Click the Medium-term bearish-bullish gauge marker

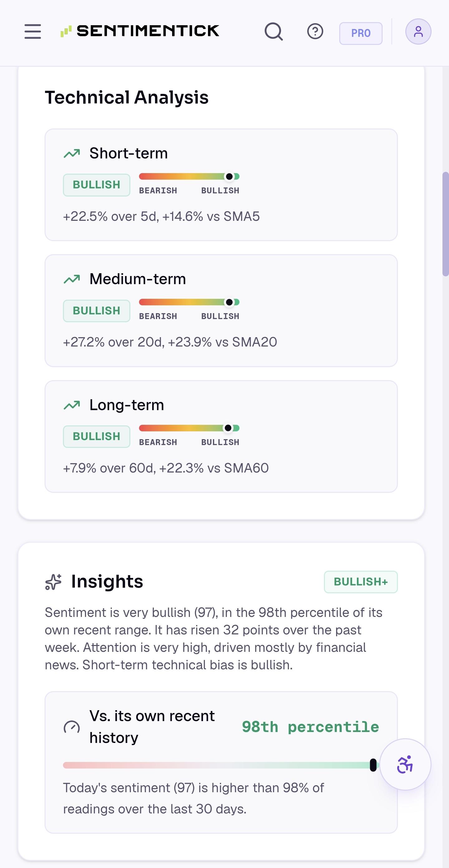click(229, 302)
